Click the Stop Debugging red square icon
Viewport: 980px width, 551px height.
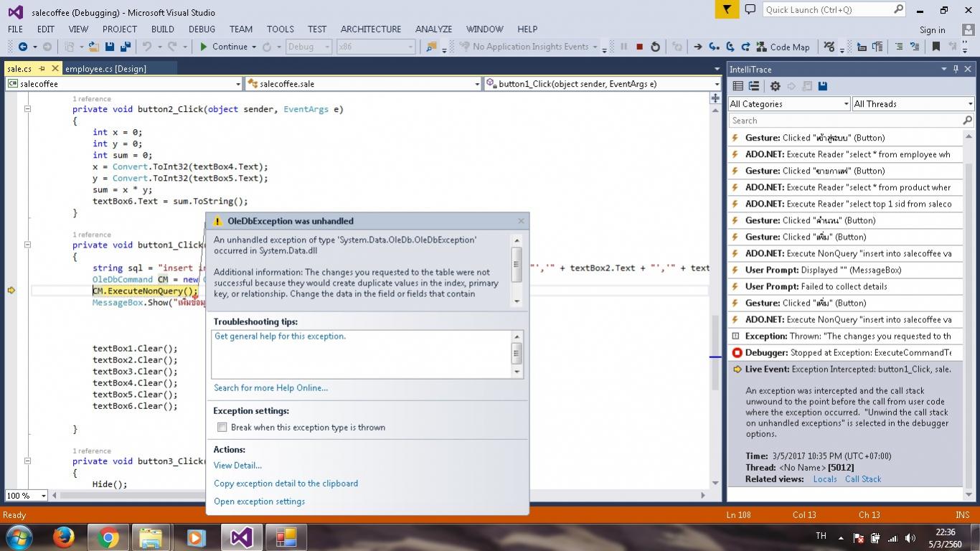[x=639, y=47]
